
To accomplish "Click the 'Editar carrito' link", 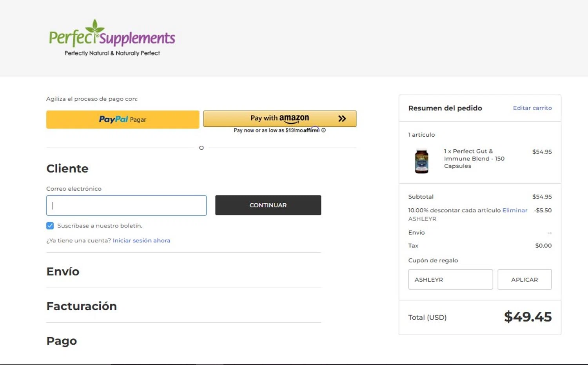I will point(532,108).
